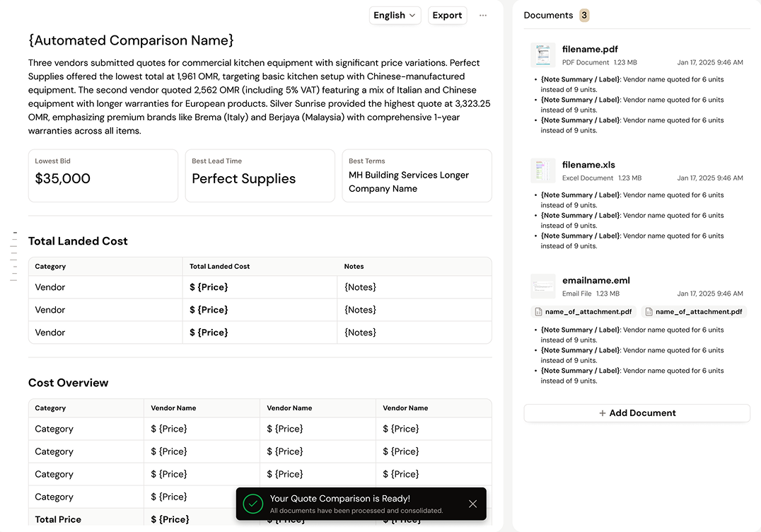The image size is (761, 532).
Task: Click the Export button
Action: (x=447, y=16)
